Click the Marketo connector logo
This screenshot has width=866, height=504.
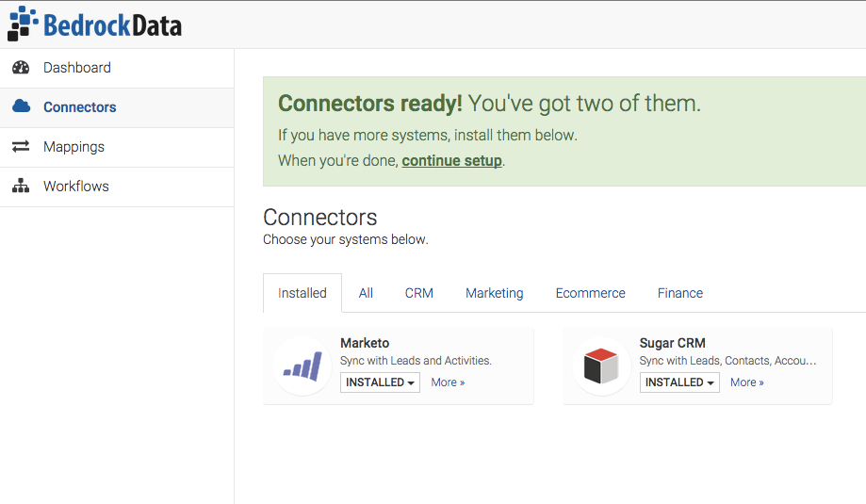coord(302,366)
